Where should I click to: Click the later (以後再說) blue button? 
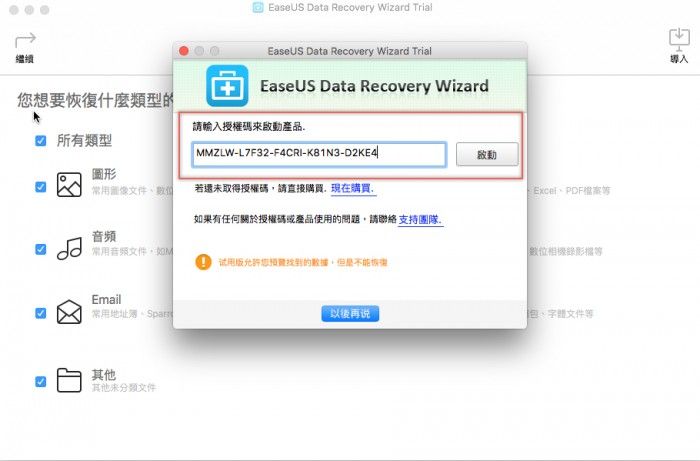tap(350, 314)
